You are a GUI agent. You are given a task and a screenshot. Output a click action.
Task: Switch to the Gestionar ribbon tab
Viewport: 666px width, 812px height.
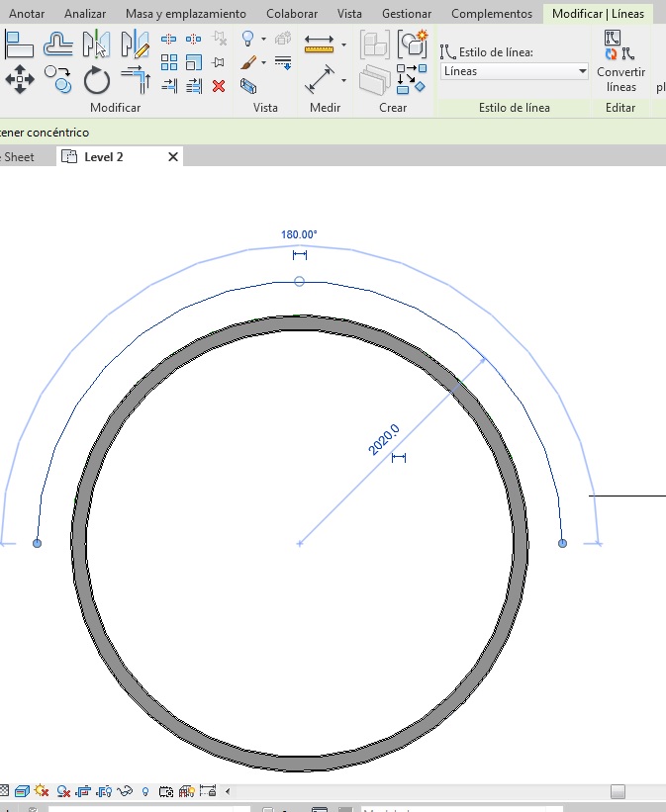(406, 14)
